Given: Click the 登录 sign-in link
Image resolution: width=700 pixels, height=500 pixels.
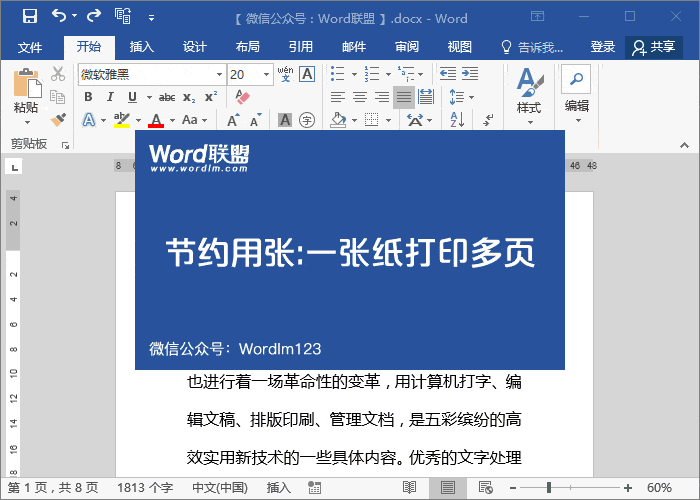Looking at the screenshot, I should (x=603, y=47).
